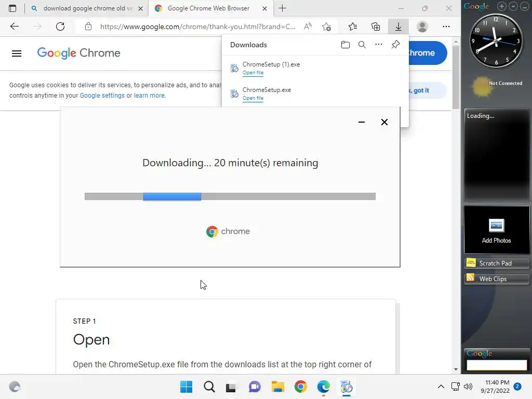The height and width of the screenshot is (399, 532).
Task: Open the Not Connected weather gadget
Action: [x=497, y=86]
